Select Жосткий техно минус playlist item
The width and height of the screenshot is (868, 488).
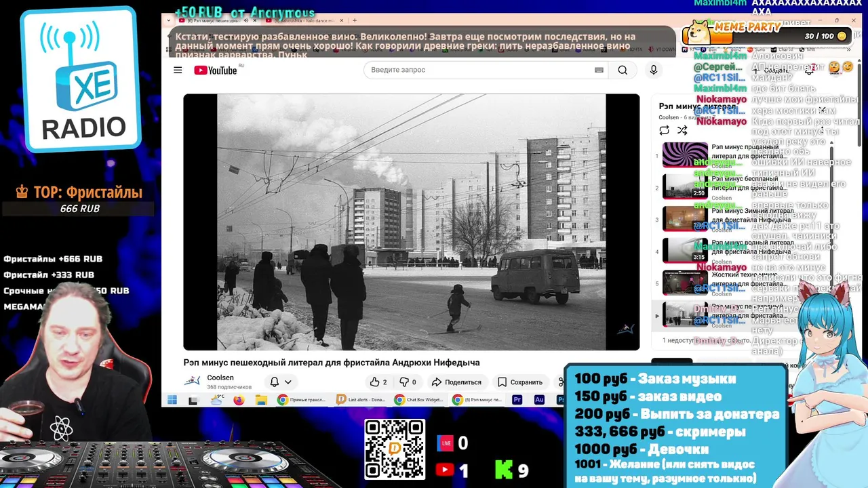tap(739, 283)
